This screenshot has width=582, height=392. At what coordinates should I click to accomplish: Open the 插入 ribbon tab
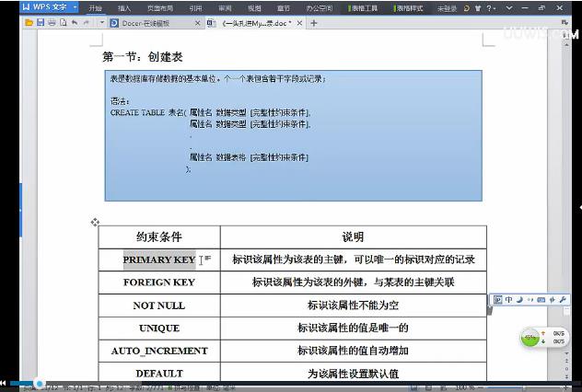(124, 8)
